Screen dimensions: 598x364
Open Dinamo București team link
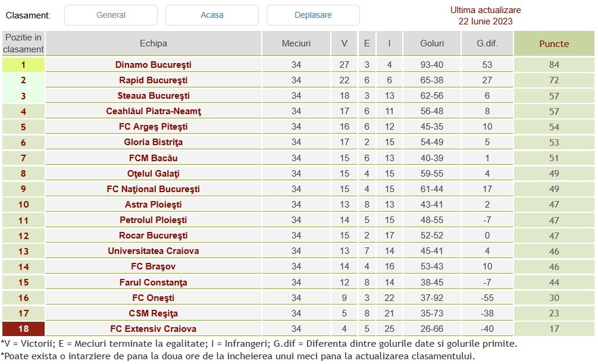pos(153,65)
